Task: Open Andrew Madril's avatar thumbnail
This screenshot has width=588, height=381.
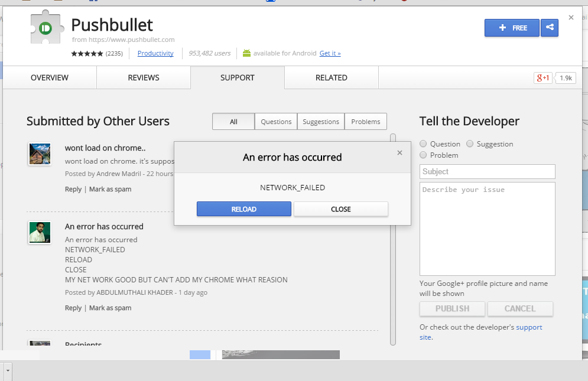Action: 40,154
